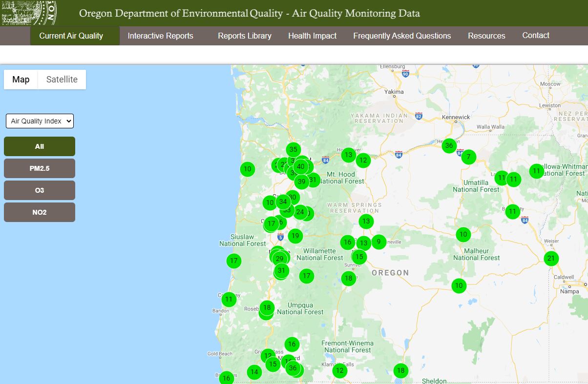Select the 11 marker at Baker City

pyautogui.click(x=512, y=211)
